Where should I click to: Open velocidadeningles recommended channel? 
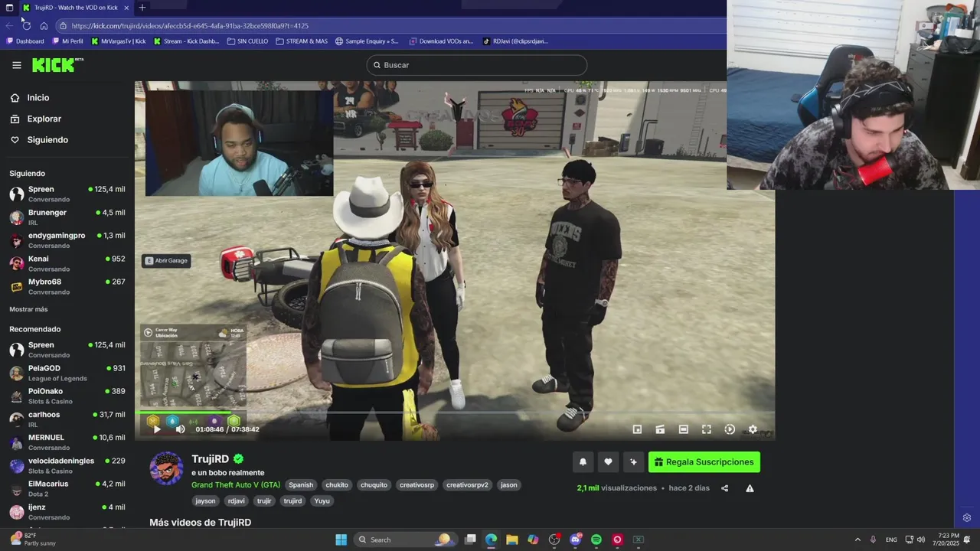67,465
